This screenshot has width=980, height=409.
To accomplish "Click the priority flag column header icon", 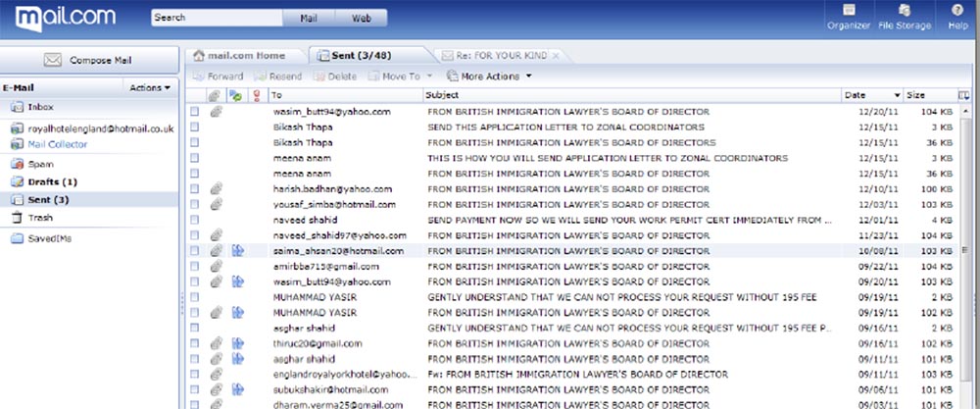I will click(257, 95).
